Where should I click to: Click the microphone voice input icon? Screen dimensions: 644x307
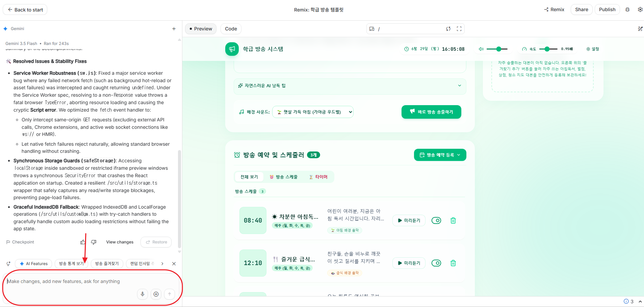[x=143, y=294]
